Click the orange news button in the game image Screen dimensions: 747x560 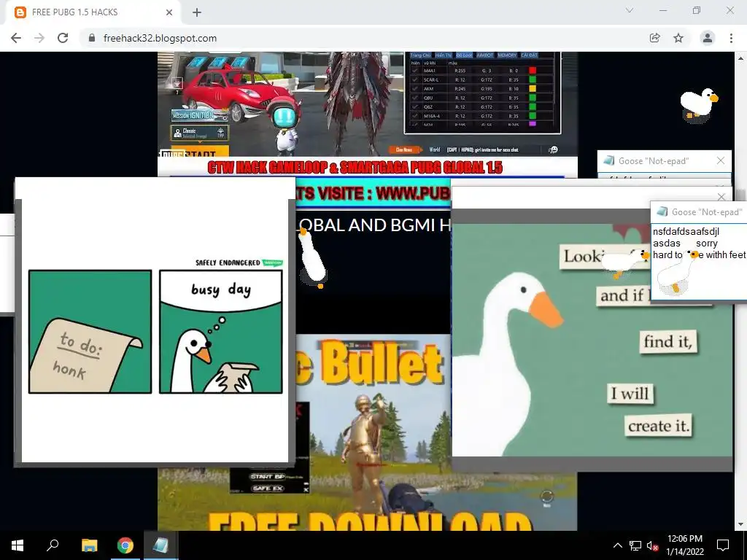pos(404,149)
